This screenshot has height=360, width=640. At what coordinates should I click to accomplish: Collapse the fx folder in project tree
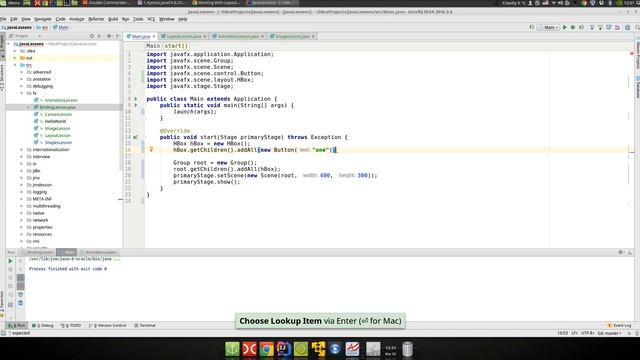tap(22, 93)
